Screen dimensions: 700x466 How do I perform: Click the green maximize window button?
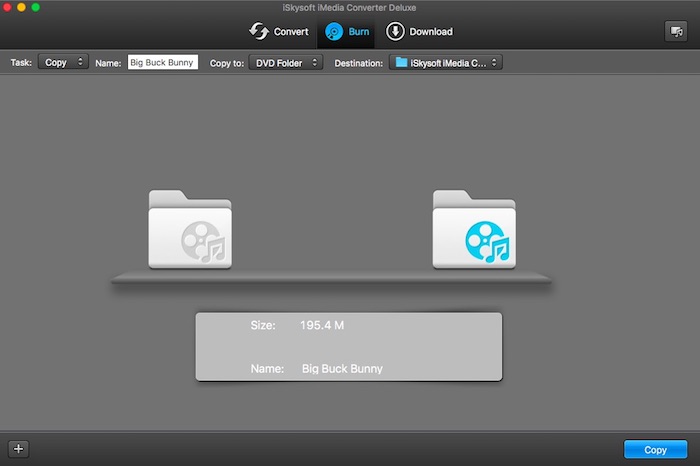[36, 7]
